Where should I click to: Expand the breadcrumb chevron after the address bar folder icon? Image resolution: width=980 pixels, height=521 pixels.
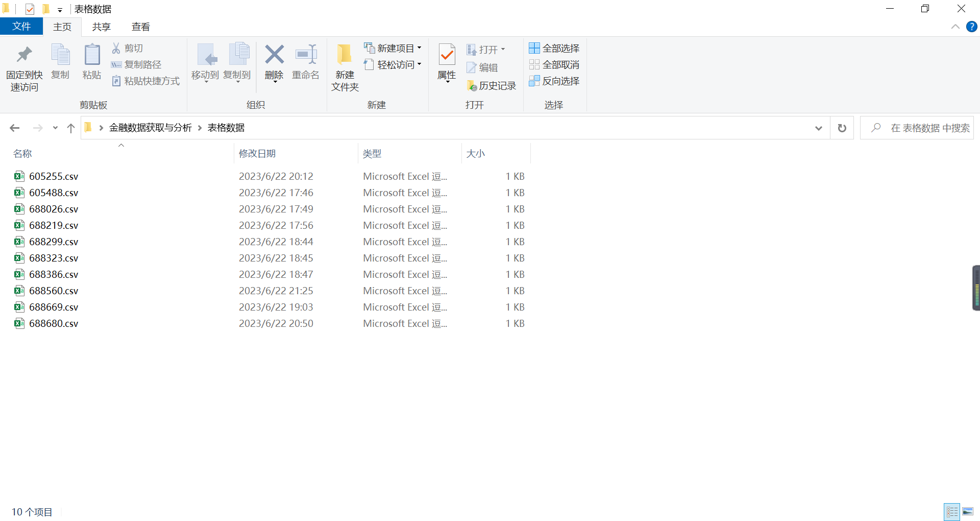pos(101,128)
